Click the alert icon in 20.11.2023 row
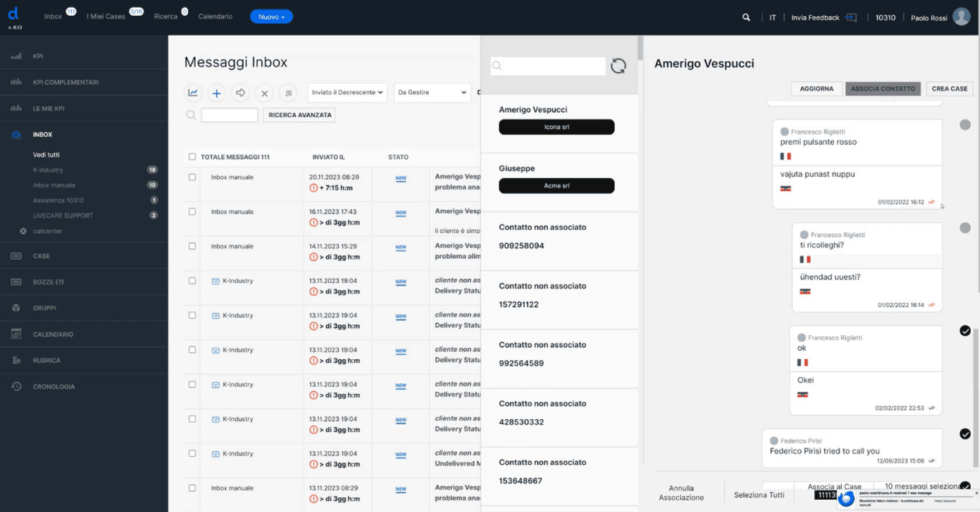This screenshot has width=980, height=512. [313, 188]
